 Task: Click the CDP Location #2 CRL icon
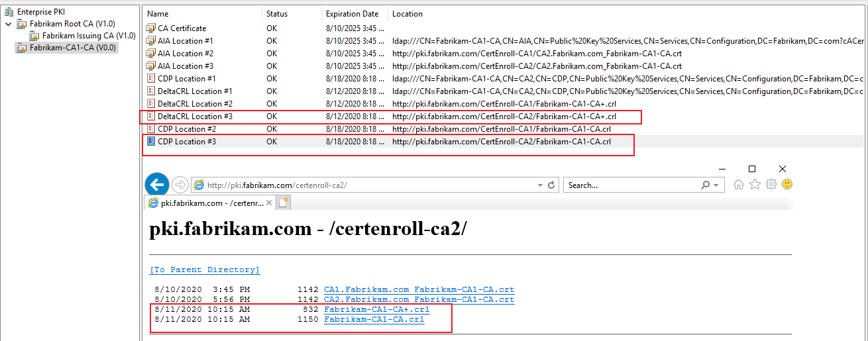point(150,129)
